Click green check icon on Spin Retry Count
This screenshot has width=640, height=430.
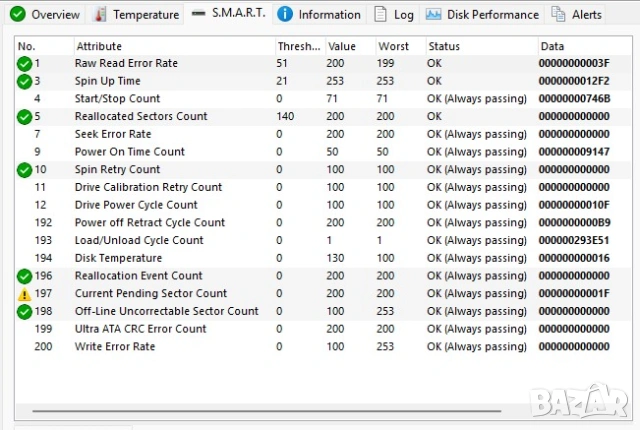coord(25,170)
